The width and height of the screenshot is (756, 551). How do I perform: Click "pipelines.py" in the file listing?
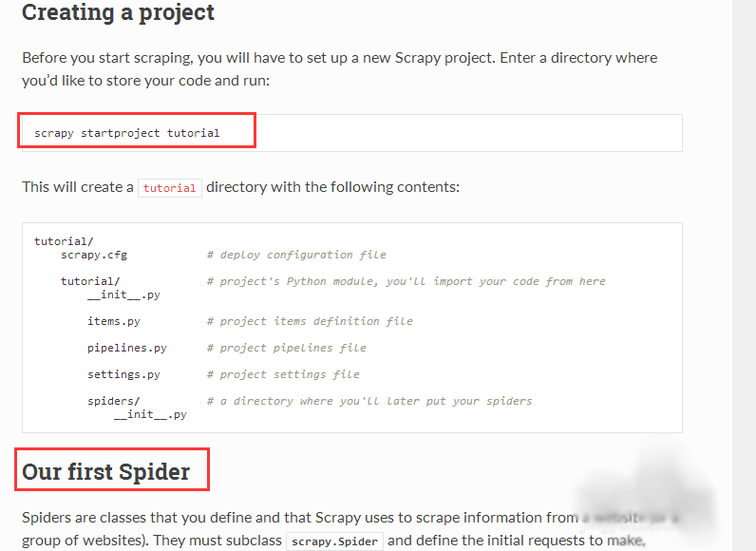click(x=127, y=348)
